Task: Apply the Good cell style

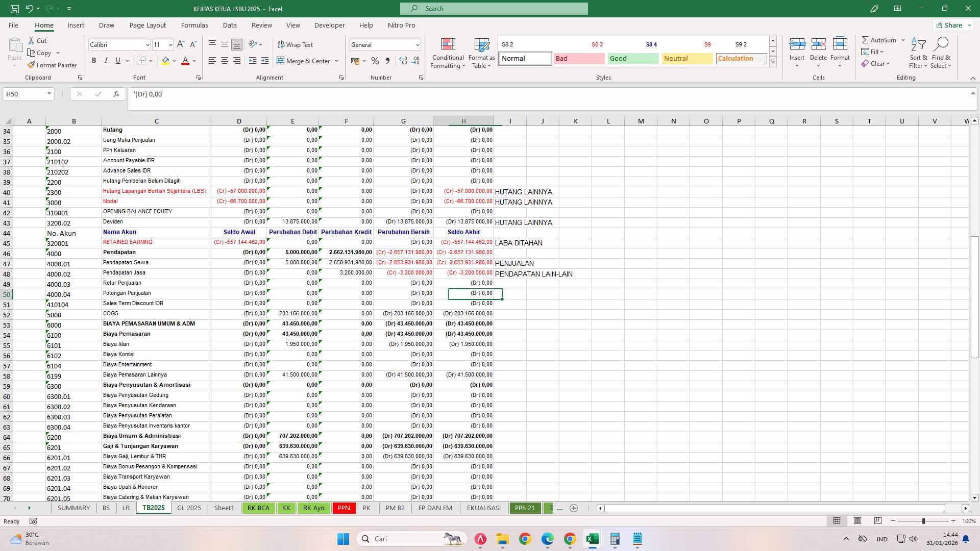Action: click(x=632, y=58)
